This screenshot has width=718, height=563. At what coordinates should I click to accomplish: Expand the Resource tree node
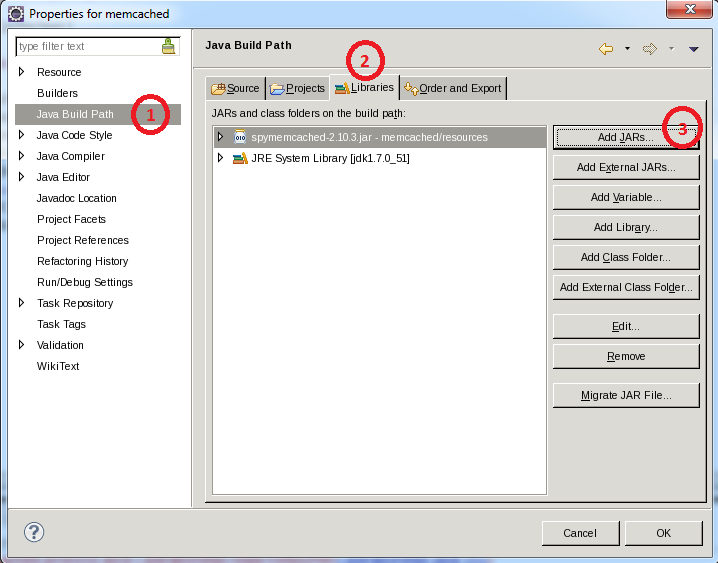22,72
